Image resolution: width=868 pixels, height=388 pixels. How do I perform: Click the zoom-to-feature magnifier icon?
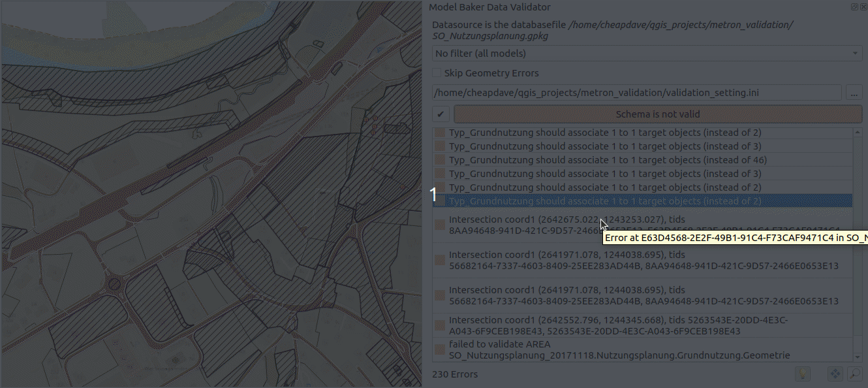(854, 374)
